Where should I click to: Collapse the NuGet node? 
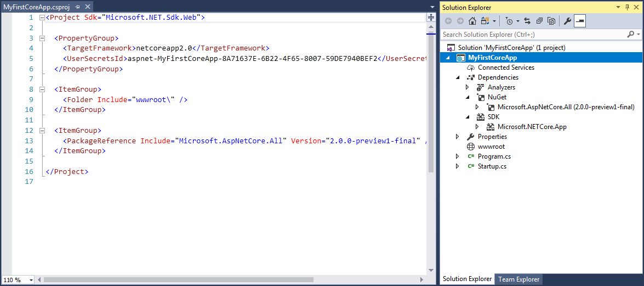tap(468, 97)
